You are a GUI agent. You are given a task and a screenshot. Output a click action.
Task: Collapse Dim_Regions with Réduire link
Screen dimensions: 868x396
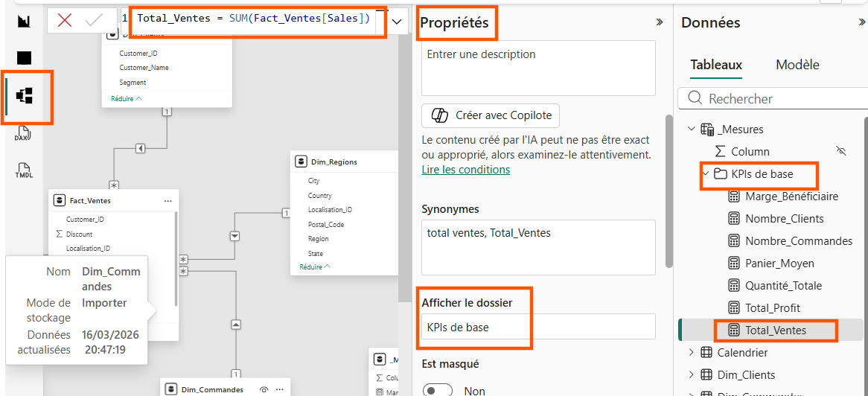[315, 266]
